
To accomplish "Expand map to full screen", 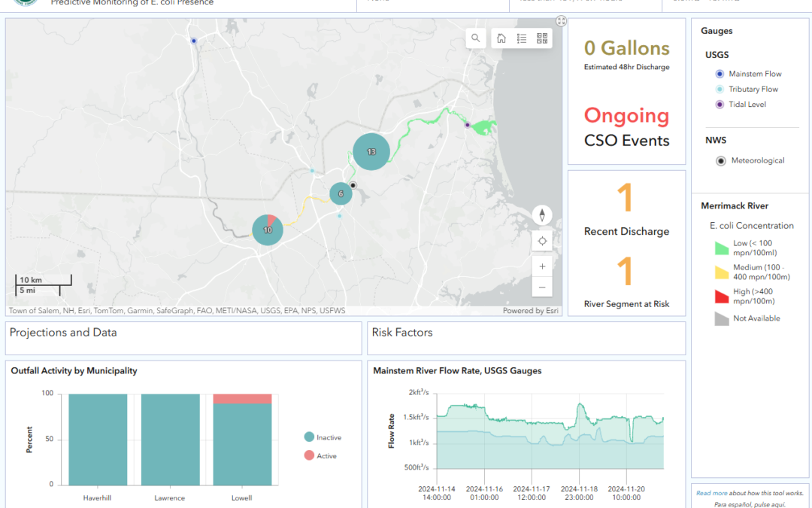I will [x=561, y=21].
